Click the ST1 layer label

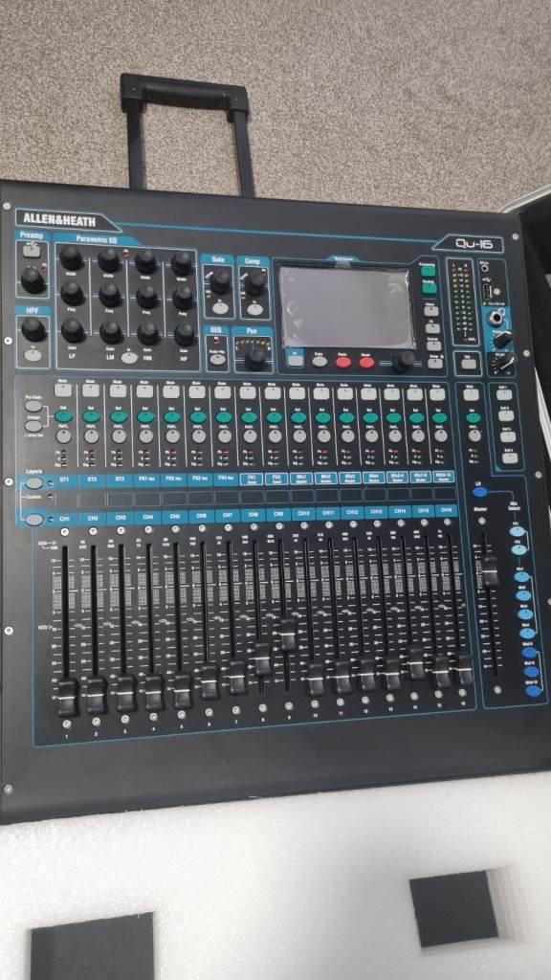click(64, 479)
